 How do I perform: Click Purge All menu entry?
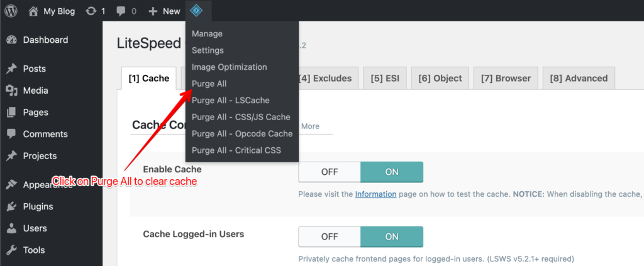209,84
